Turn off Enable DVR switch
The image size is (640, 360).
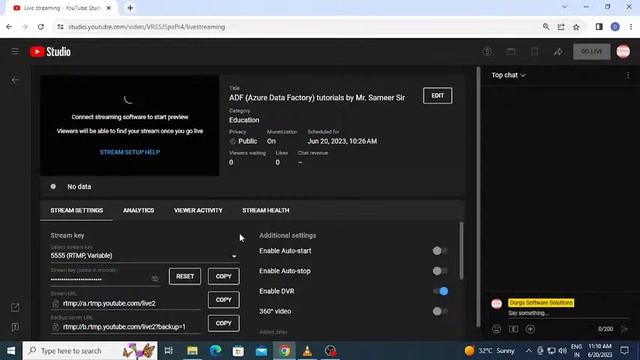point(440,291)
